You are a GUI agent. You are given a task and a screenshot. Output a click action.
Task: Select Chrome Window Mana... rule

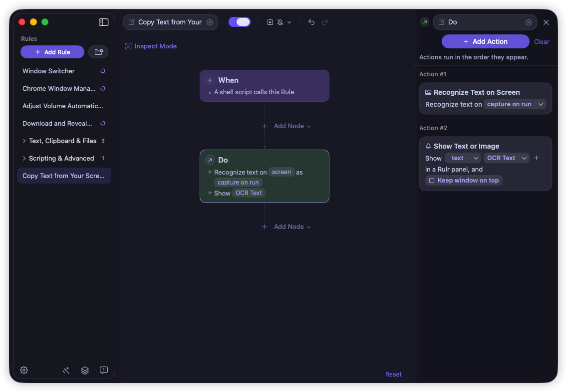(x=64, y=88)
